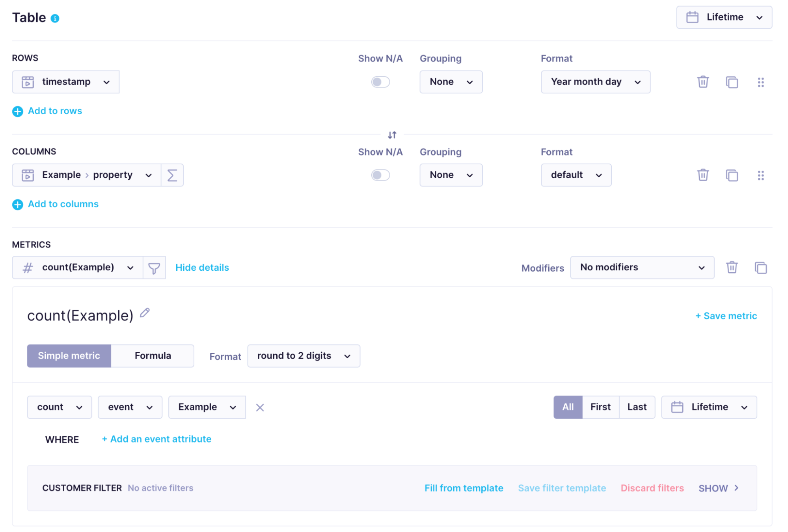This screenshot has height=532, width=788.
Task: Select the Simple metric tab
Action: click(x=69, y=356)
